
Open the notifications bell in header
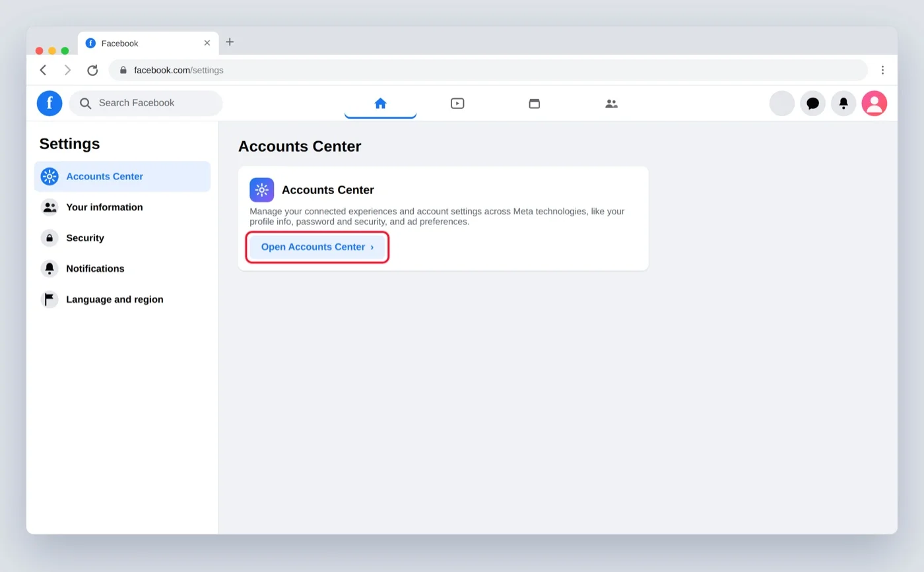coord(843,103)
